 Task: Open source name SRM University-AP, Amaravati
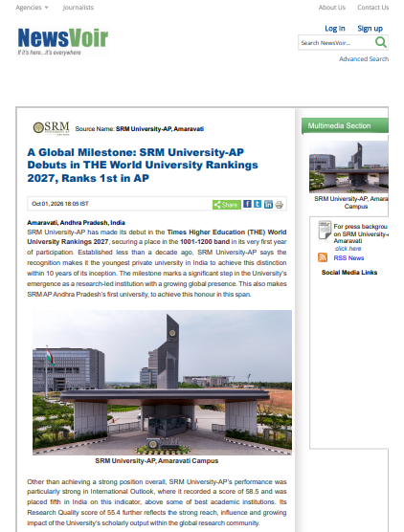tap(160, 129)
